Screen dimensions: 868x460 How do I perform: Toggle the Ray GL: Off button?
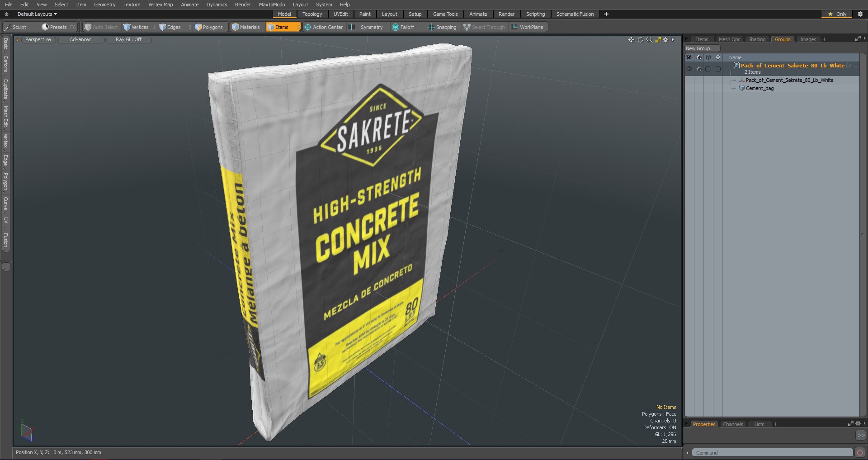128,40
